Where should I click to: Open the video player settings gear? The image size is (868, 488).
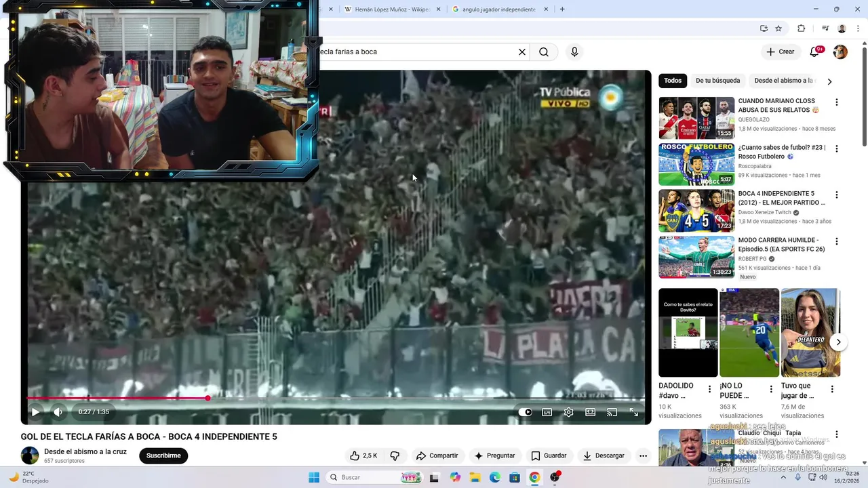[x=569, y=412]
